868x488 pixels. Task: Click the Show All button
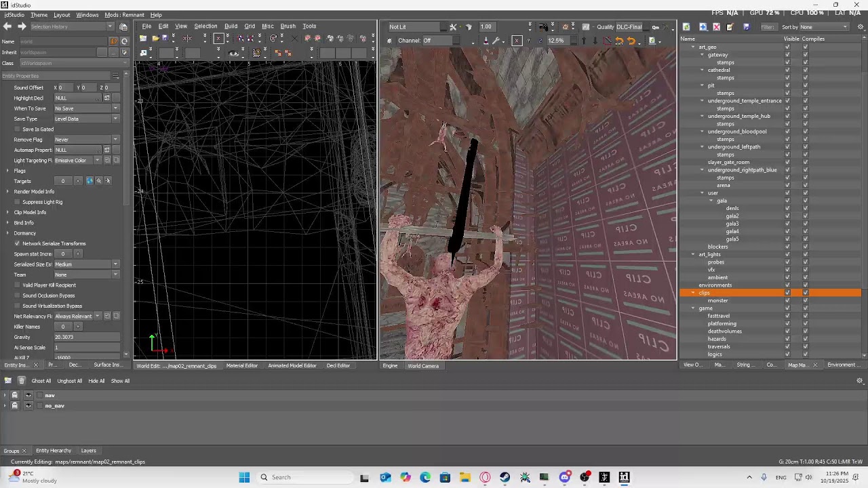(x=120, y=381)
